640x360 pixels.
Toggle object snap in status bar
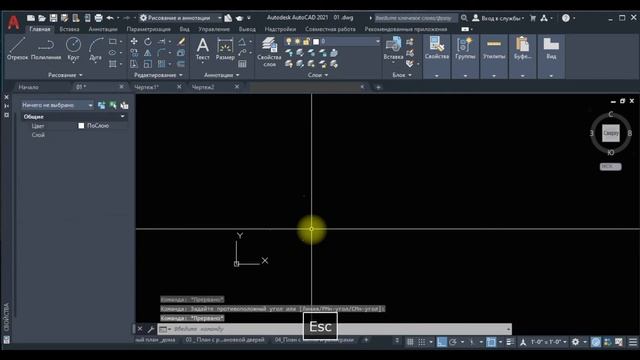pyautogui.click(x=491, y=342)
